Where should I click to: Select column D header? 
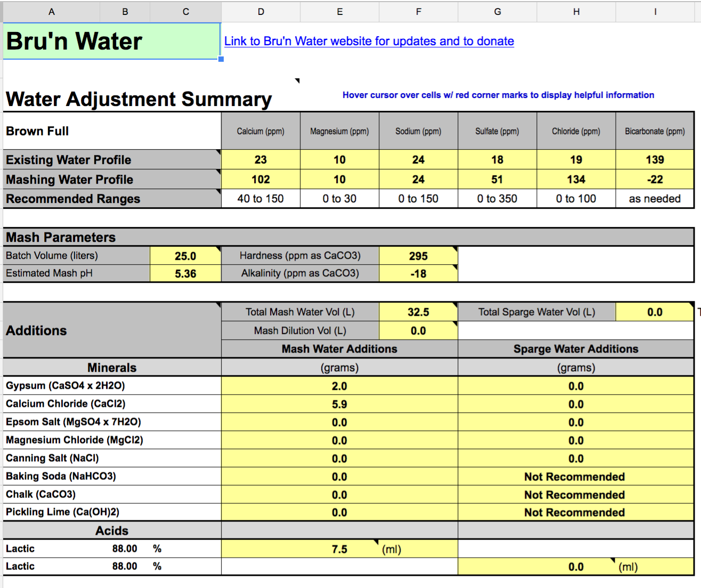tap(261, 12)
